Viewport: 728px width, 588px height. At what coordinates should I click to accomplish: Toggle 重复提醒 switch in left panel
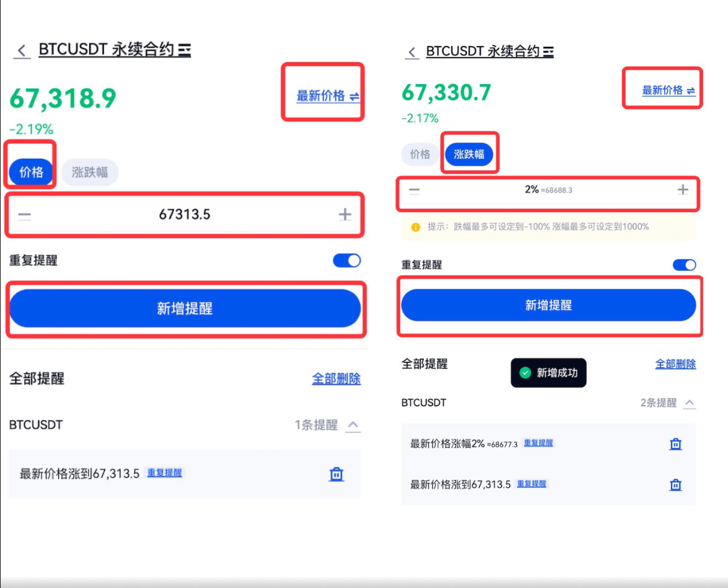(347, 261)
